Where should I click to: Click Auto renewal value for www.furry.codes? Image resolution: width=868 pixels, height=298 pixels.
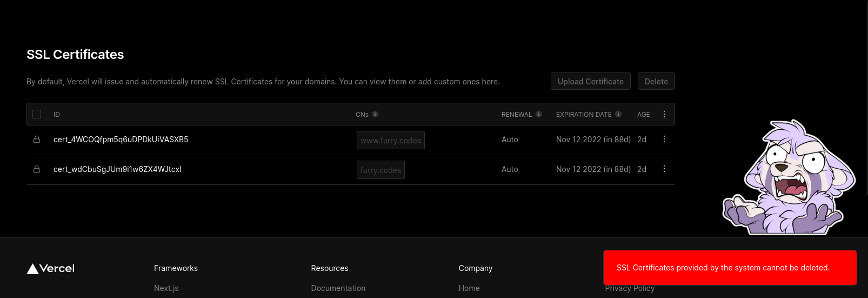click(510, 140)
